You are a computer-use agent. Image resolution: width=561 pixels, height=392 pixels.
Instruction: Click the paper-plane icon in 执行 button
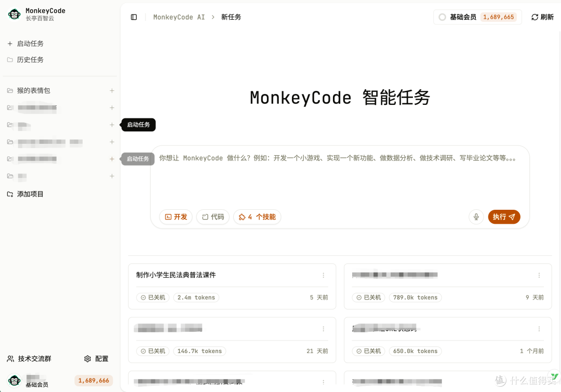512,217
